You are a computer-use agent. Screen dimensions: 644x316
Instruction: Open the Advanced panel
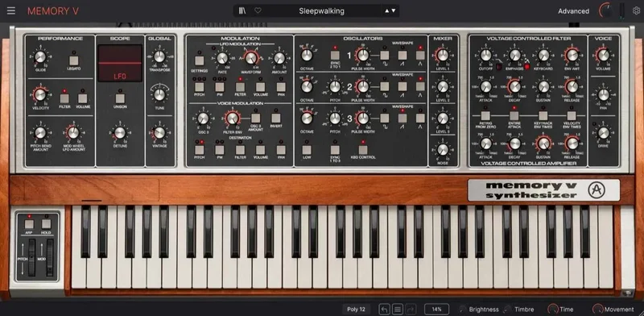coord(573,11)
